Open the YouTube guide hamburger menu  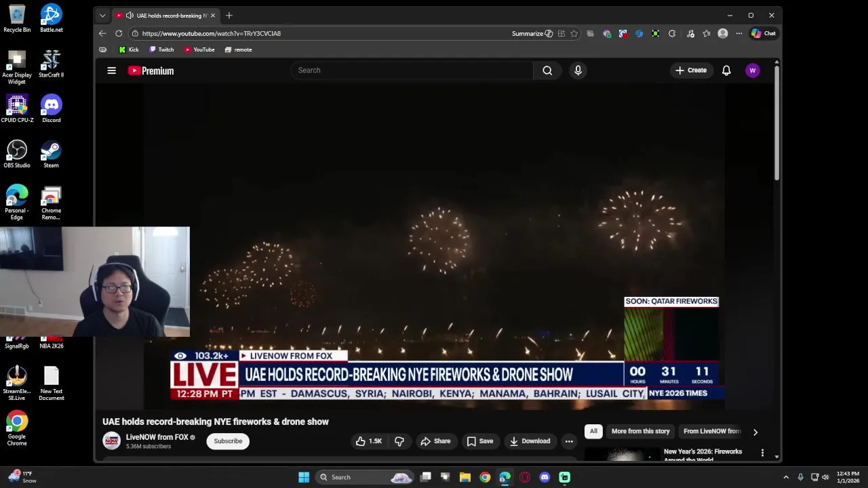point(111,70)
